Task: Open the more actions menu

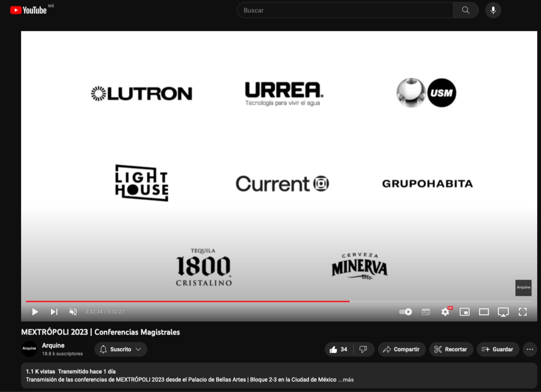Action: pos(530,349)
